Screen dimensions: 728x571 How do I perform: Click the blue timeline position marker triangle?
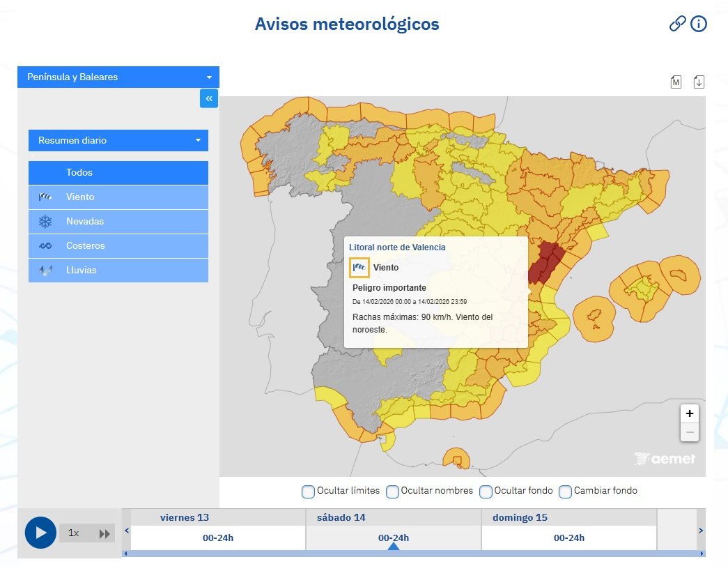393,547
